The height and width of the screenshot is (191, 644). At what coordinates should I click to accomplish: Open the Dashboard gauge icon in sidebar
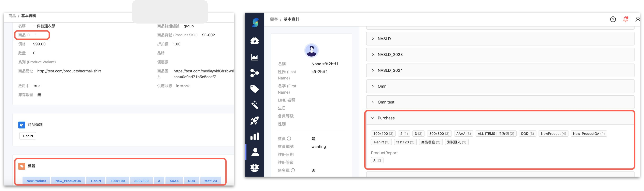(x=255, y=41)
